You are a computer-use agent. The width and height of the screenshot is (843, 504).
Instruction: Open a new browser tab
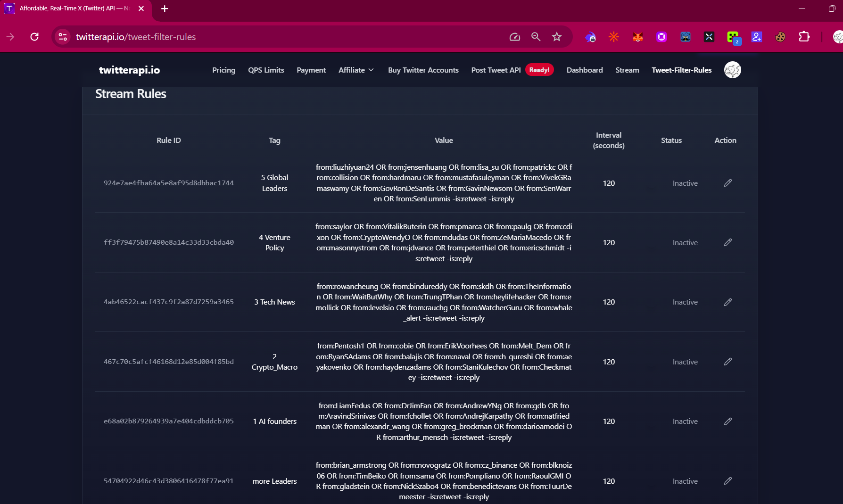(165, 8)
